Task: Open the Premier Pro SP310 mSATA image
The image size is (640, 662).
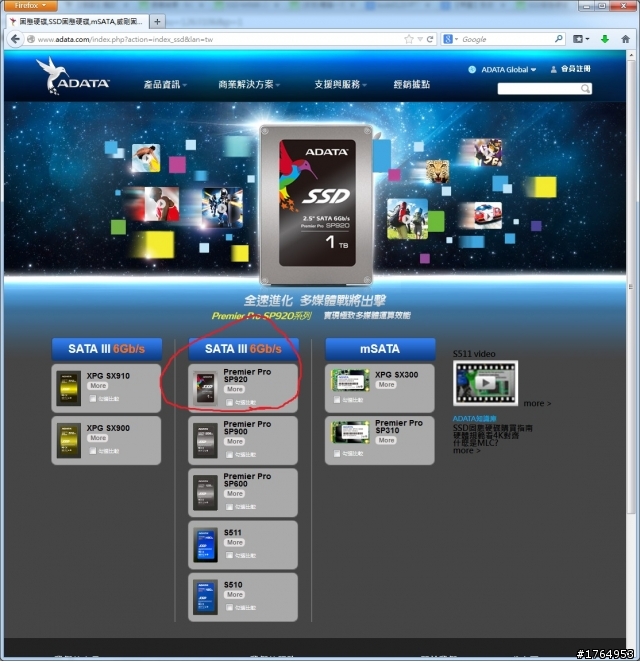Action: tap(350, 431)
